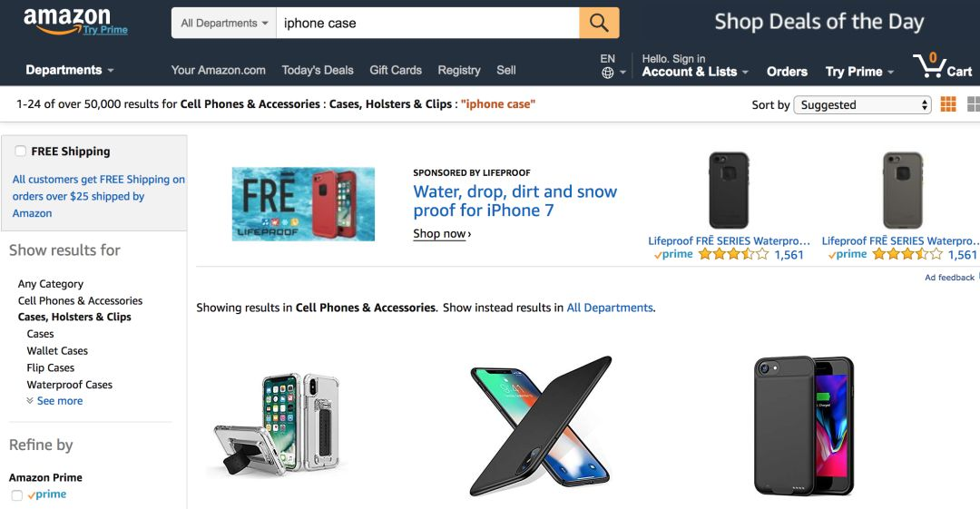Image resolution: width=980 pixels, height=509 pixels.
Task: Switch to the gray list view icon
Action: [973, 104]
